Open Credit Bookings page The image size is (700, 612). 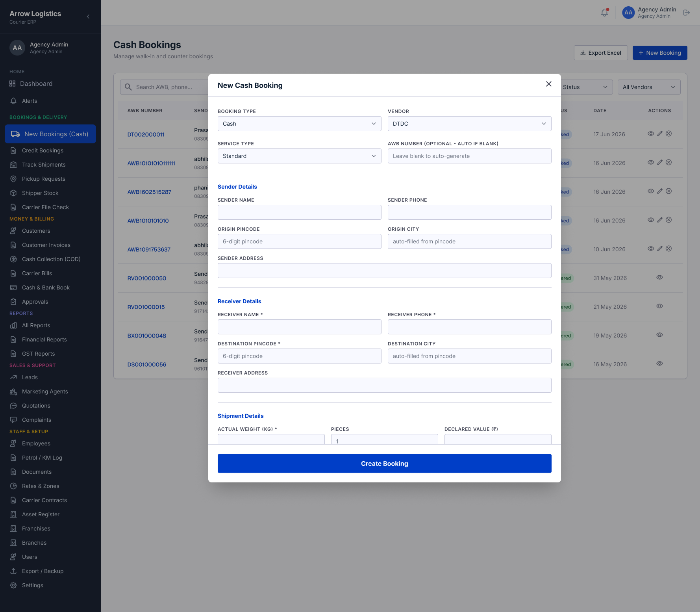[50, 150]
